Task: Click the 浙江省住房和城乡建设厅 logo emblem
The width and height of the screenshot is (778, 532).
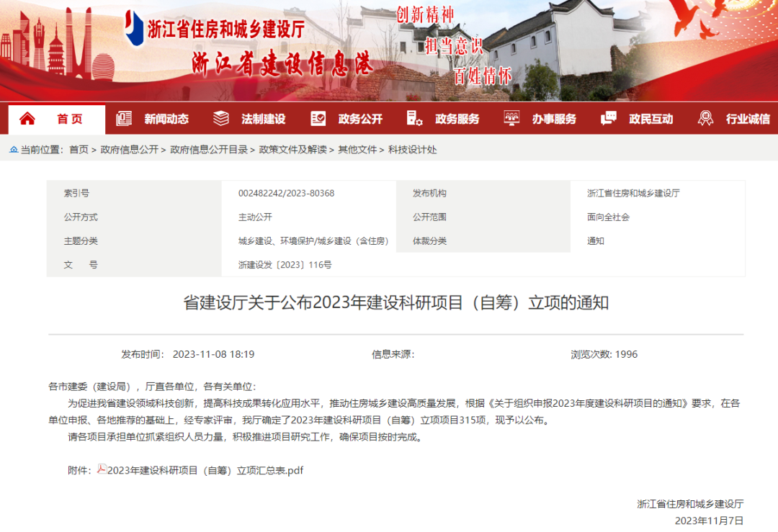Action: [x=133, y=29]
